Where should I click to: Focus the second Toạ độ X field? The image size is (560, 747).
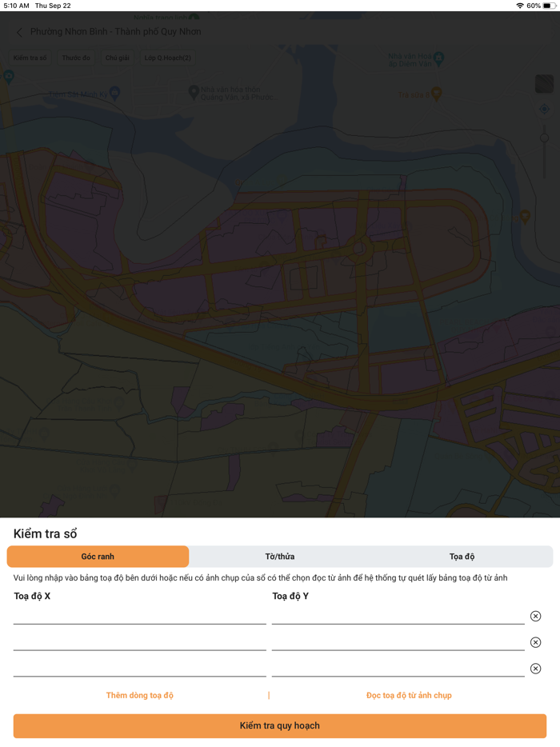140,641
